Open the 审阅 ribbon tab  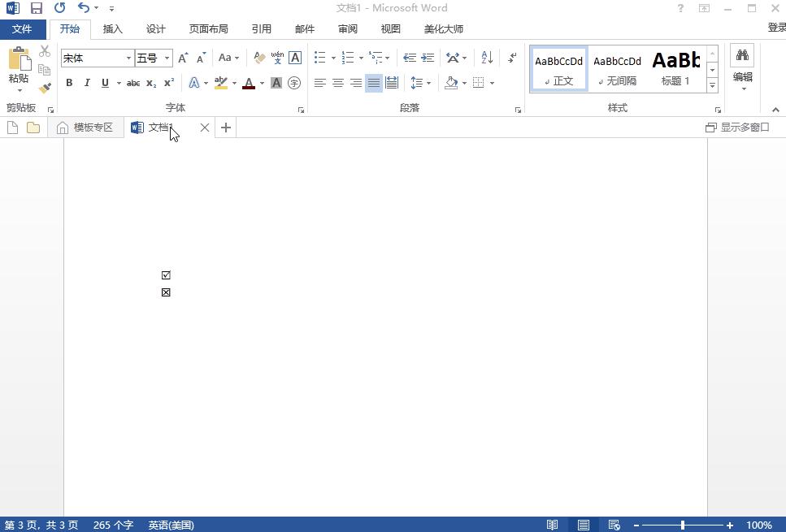coord(347,28)
